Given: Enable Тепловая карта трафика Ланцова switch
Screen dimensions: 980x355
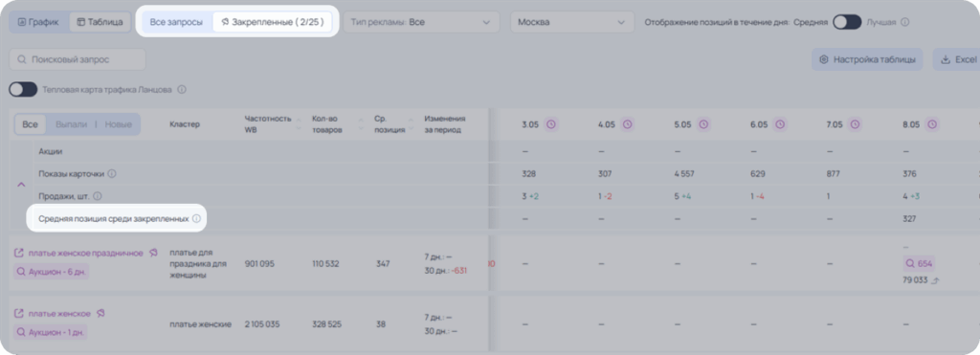Looking at the screenshot, I should coord(23,89).
